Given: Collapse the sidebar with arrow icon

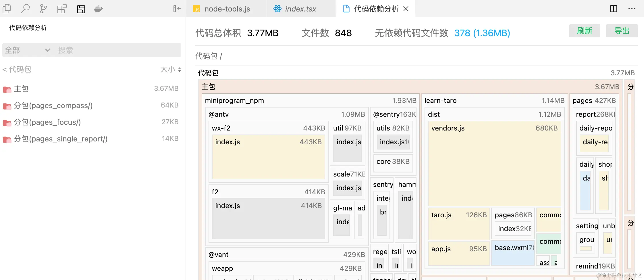Looking at the screenshot, I should tap(177, 9).
